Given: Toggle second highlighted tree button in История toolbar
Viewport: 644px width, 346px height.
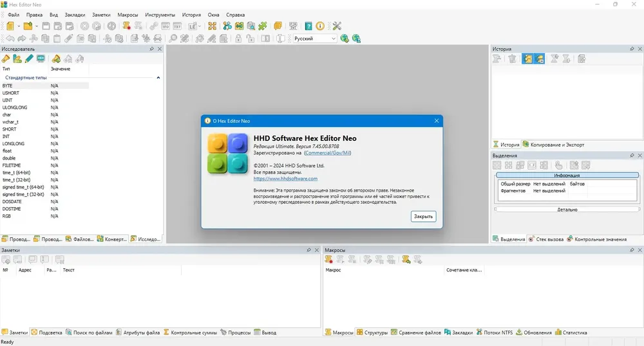Looking at the screenshot, I should [539, 59].
